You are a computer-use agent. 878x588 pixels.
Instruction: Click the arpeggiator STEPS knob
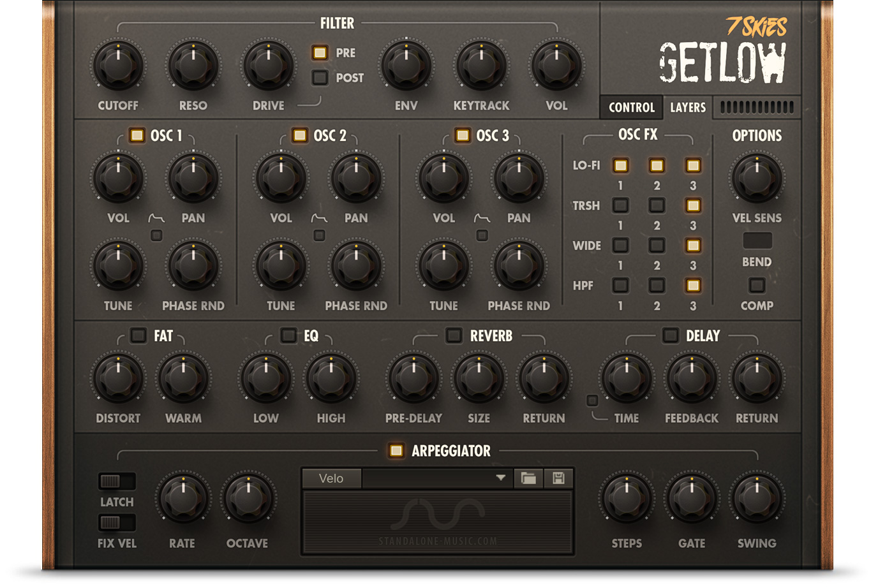(627, 499)
